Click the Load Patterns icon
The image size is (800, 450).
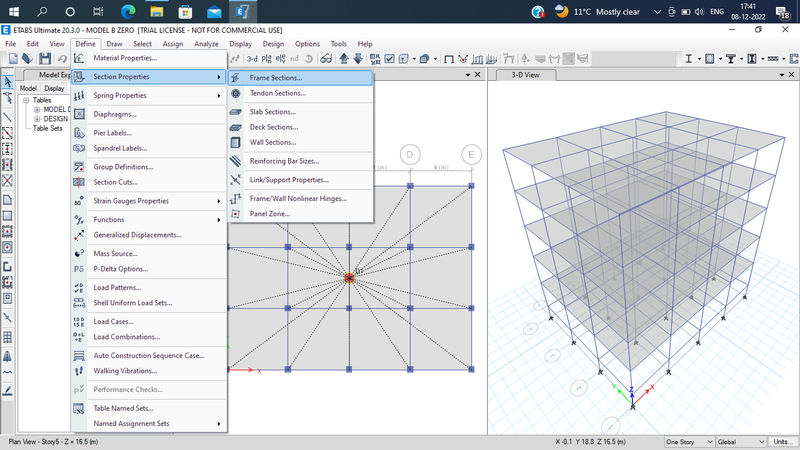[79, 288]
